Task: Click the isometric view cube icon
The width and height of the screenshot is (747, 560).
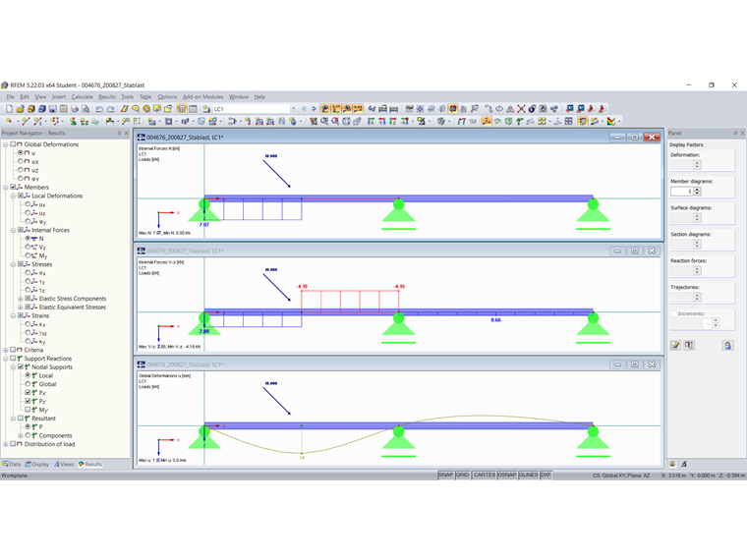Action: tap(346, 122)
